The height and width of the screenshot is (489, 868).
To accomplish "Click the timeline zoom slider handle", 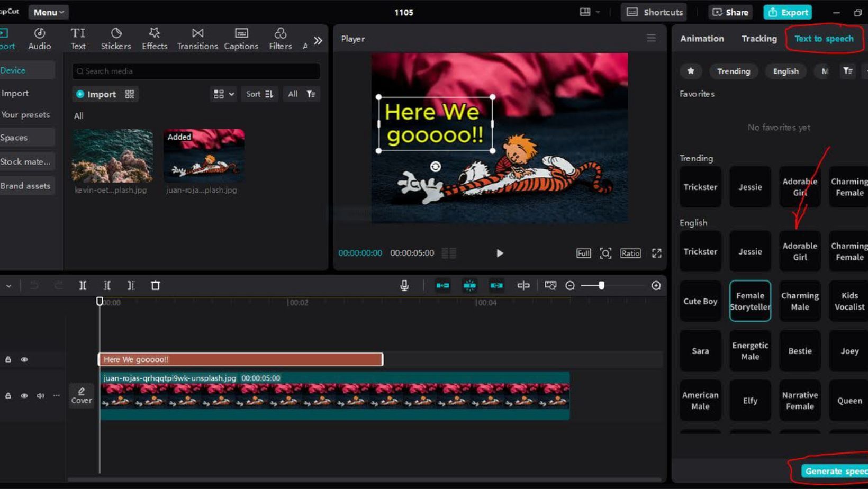I will [601, 286].
